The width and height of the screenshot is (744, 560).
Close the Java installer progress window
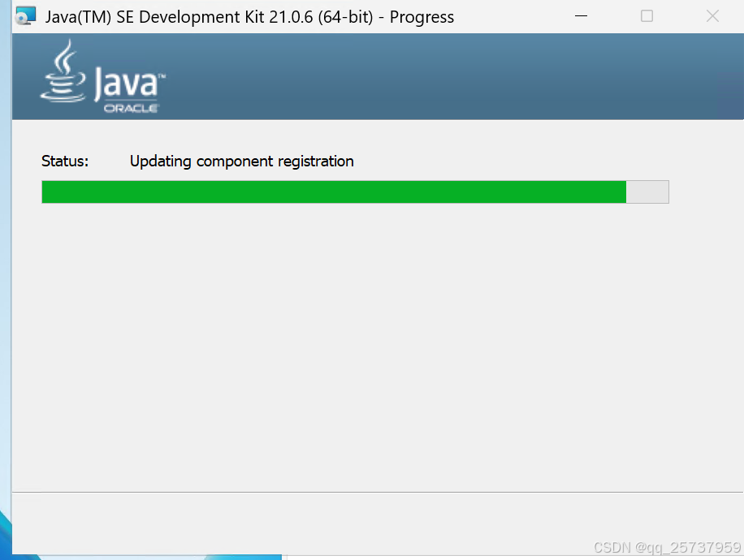[x=712, y=16]
